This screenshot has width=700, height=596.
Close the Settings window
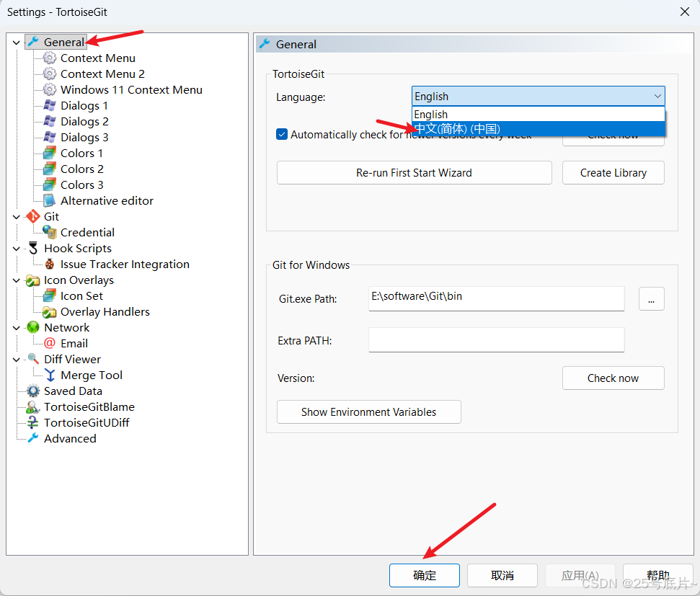tap(685, 12)
